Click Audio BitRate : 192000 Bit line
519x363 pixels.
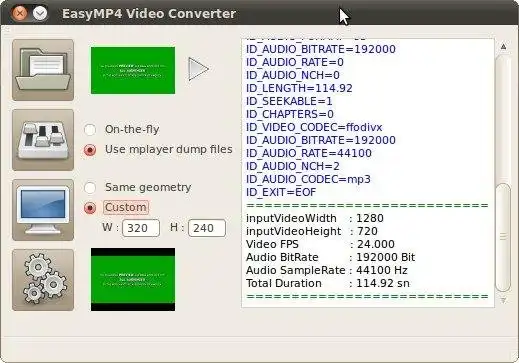(x=330, y=257)
